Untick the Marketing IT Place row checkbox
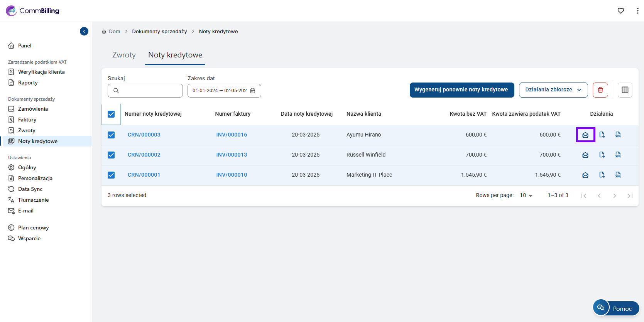 coord(111,175)
